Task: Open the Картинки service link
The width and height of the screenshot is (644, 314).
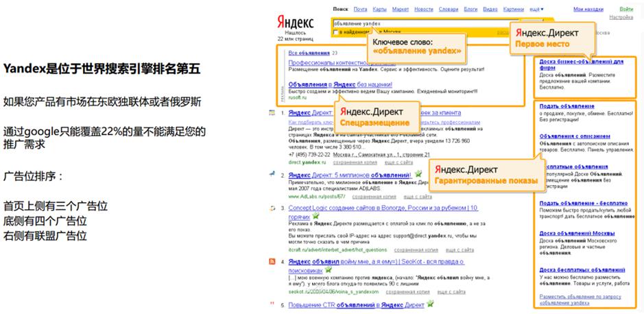Action: click(514, 9)
